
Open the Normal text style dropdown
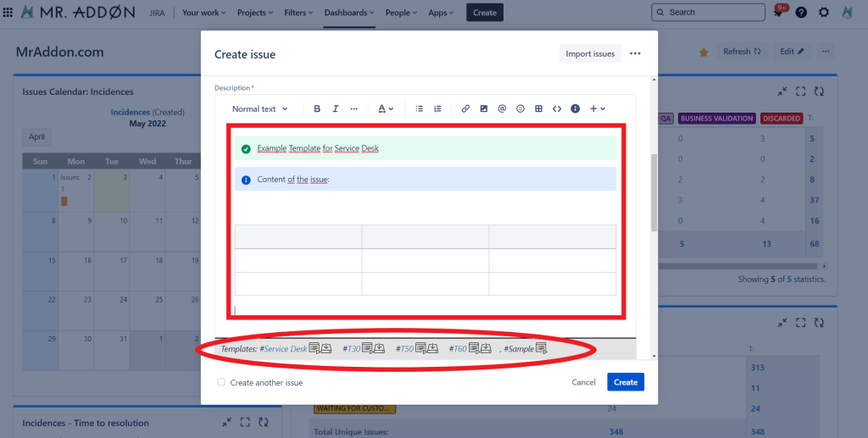point(260,108)
